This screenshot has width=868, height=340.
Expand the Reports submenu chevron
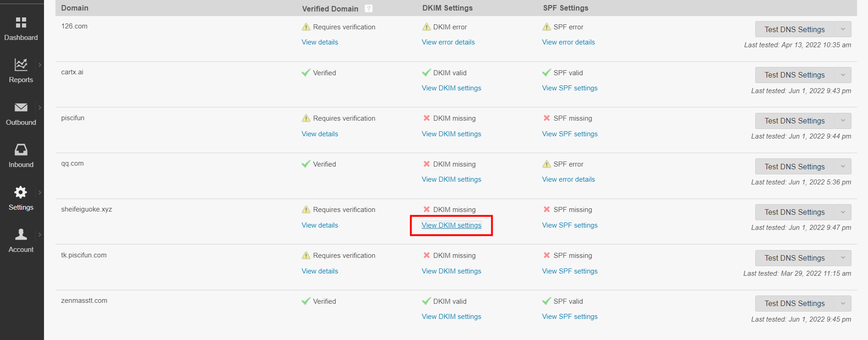[x=40, y=65]
